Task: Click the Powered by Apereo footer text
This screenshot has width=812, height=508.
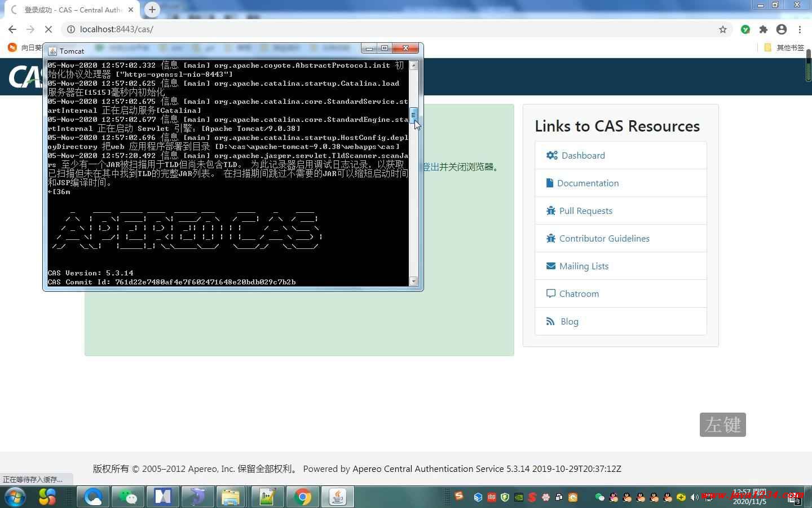Action: point(462,468)
